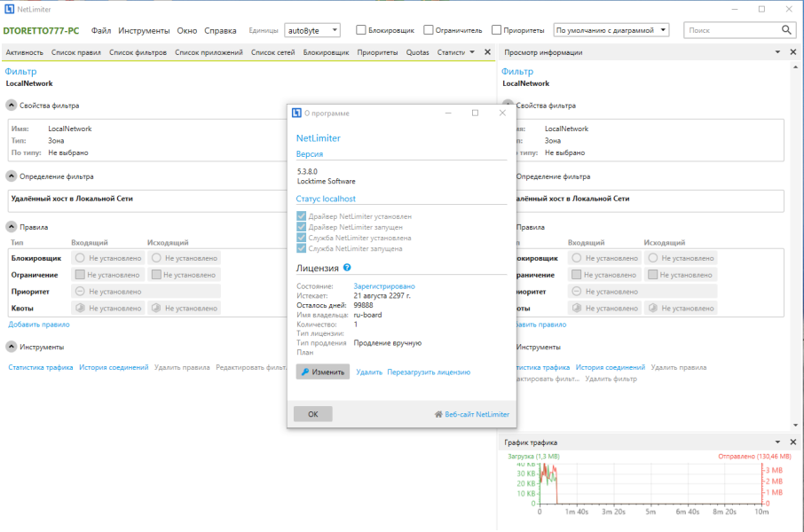
Task: Open the Справка menu
Action: click(220, 31)
